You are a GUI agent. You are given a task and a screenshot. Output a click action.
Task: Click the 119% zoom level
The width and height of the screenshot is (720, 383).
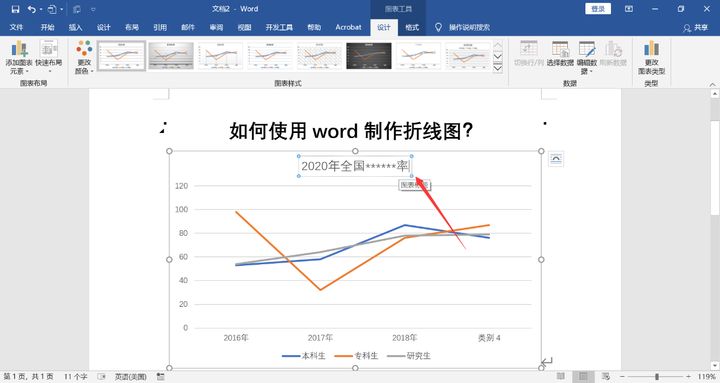click(x=707, y=377)
